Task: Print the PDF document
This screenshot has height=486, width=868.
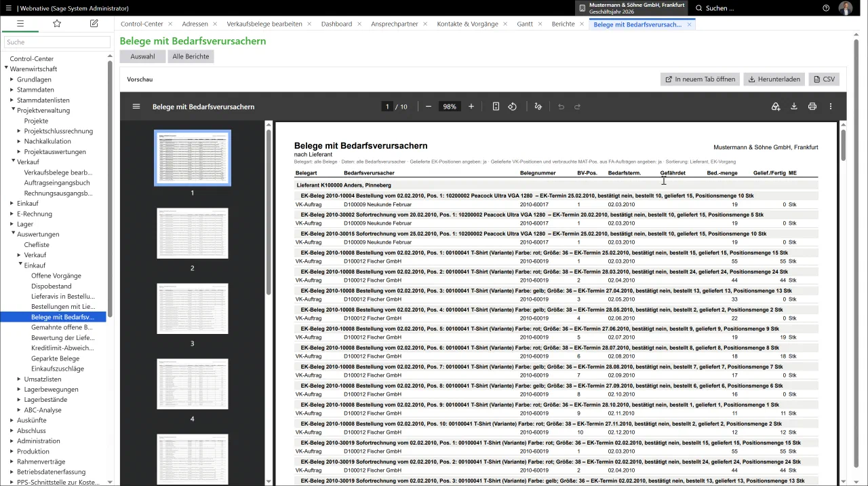Action: pyautogui.click(x=812, y=107)
